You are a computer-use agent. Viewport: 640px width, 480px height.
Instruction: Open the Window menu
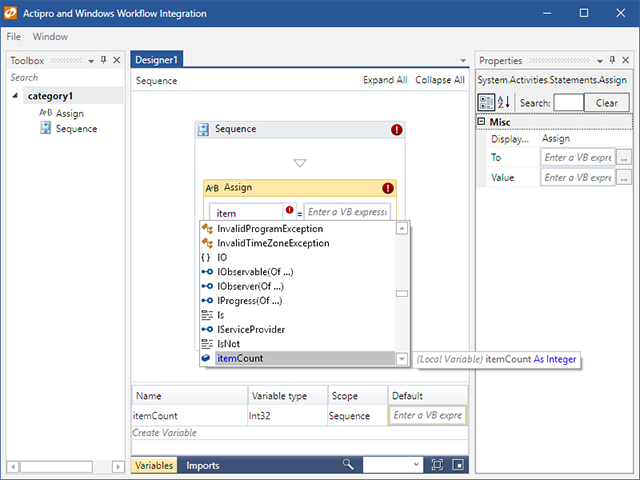(x=50, y=37)
